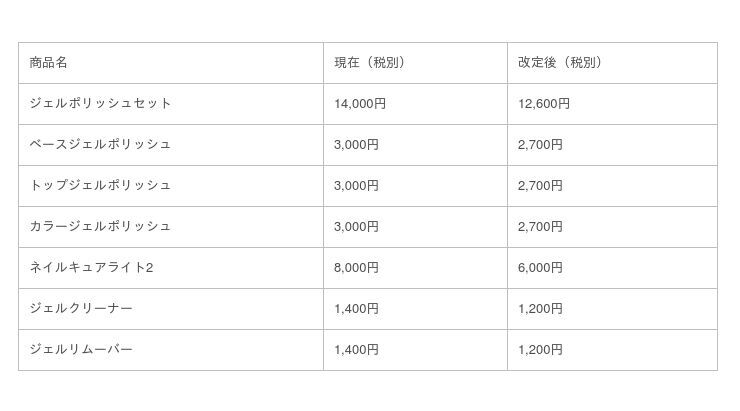The image size is (740, 411).
Task: Click the 14,000円 current price cell
Action: pos(360,104)
